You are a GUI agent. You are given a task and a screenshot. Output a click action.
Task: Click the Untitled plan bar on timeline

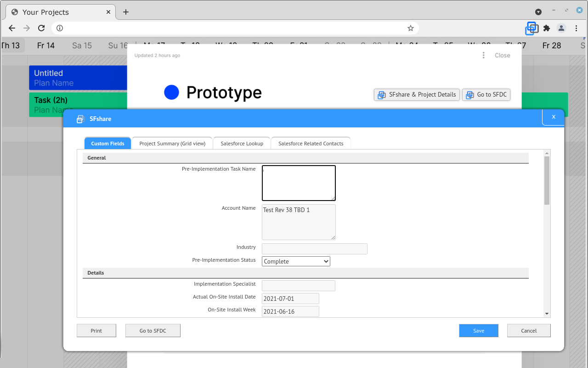[x=78, y=78]
